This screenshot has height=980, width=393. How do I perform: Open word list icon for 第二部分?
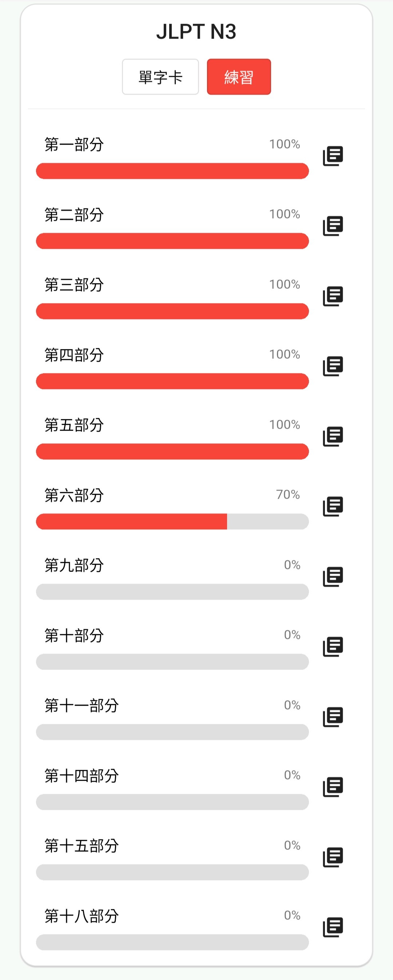333,226
